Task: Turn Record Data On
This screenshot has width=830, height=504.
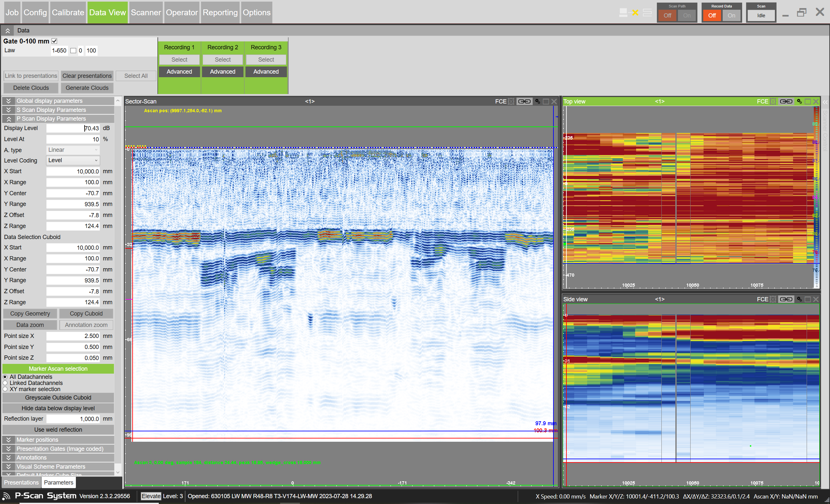Action: tap(731, 16)
